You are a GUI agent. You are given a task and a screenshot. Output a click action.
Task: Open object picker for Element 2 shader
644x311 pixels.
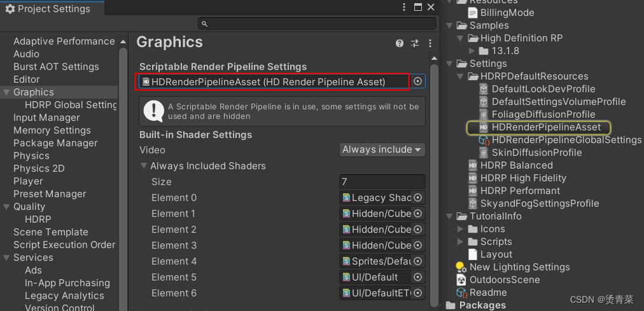click(x=417, y=230)
